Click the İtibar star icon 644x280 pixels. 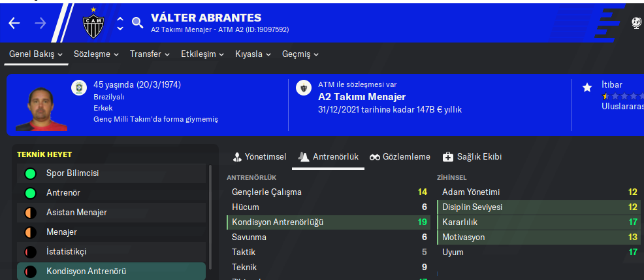pos(587,86)
